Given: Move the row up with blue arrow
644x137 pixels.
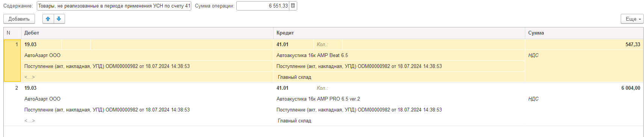Looking at the screenshot, I should point(48,19).
